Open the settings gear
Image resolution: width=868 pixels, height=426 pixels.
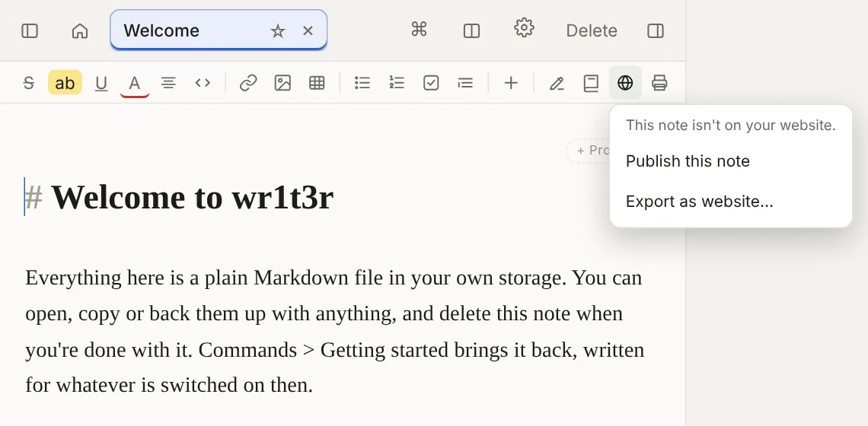(524, 27)
